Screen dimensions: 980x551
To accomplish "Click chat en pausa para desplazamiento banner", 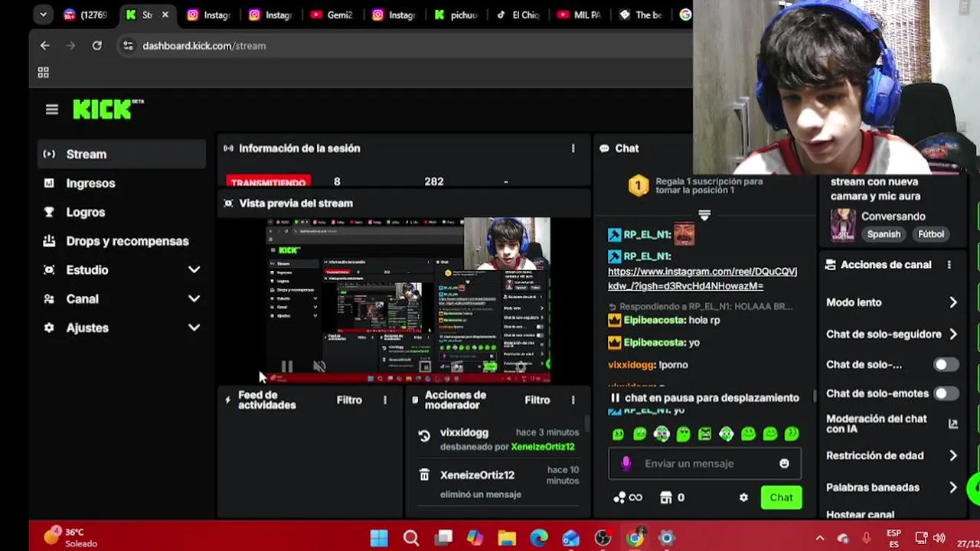I will (704, 398).
